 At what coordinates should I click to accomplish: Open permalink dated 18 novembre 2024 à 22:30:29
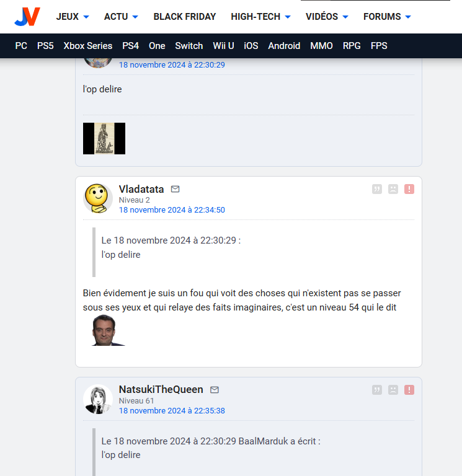(172, 65)
